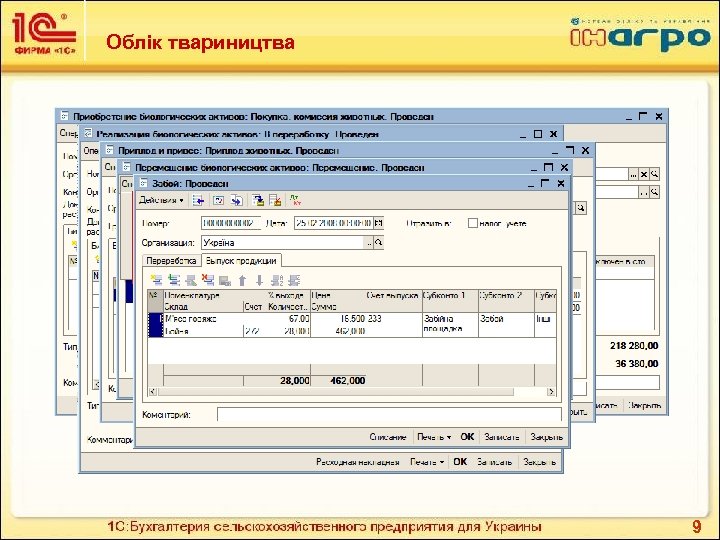Viewport: 720px width, 540px height.
Task: Open the Печать dropdown in Реализация window
Action: 427,462
